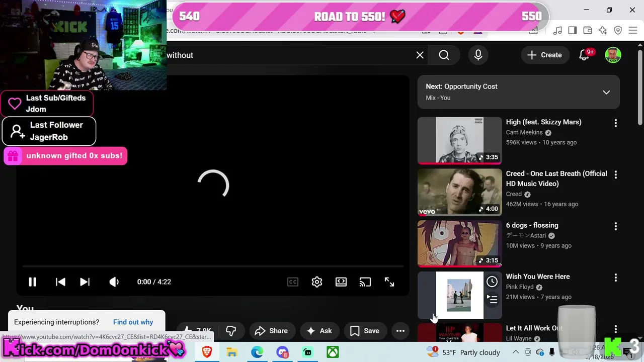This screenshot has width=644, height=362.
Task: Open the Xbox app from taskbar
Action: coord(333,352)
